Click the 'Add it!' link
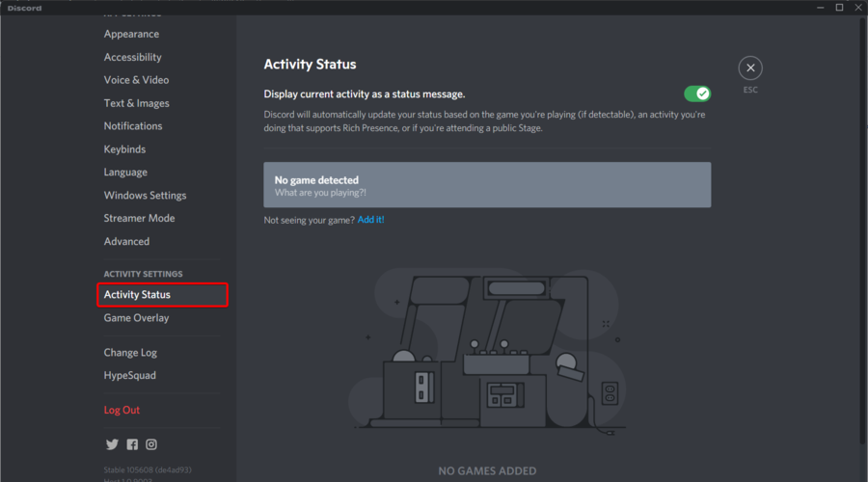This screenshot has height=482, width=868. click(x=370, y=221)
